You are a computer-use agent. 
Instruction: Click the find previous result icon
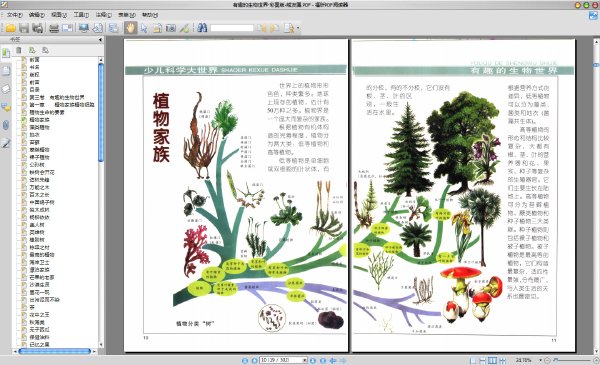click(x=262, y=28)
